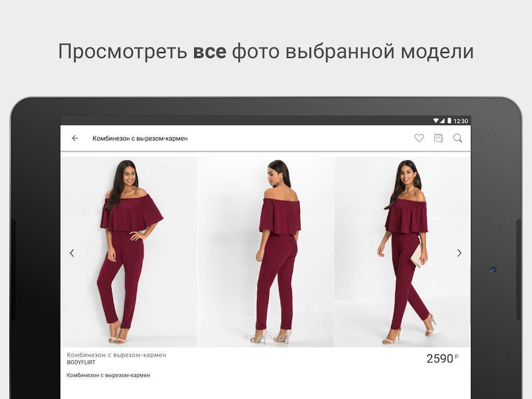Tap the cellular signal icon

442,121
